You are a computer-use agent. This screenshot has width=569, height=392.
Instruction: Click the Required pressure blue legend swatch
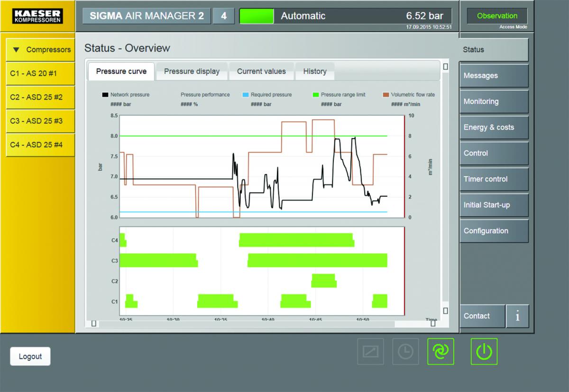(x=245, y=95)
